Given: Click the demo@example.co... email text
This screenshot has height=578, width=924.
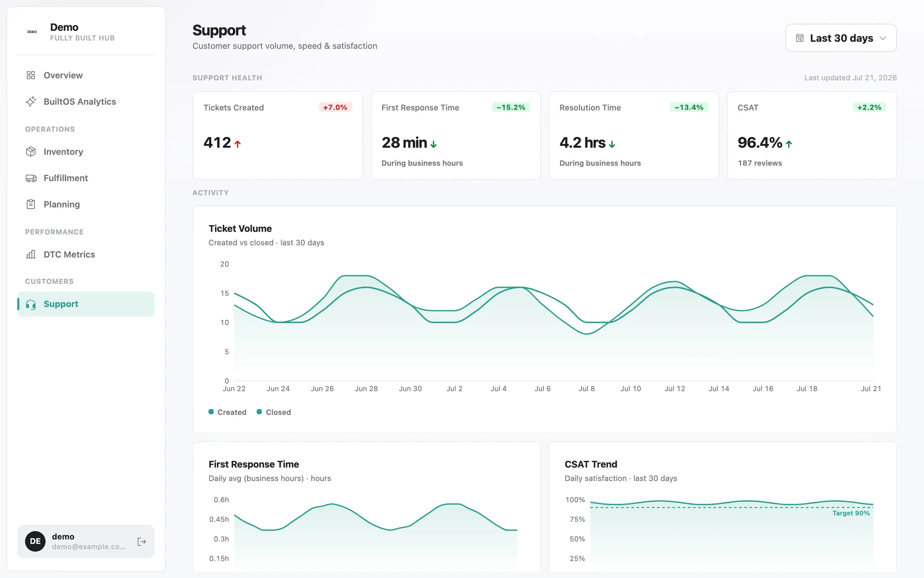Looking at the screenshot, I should tap(89, 547).
